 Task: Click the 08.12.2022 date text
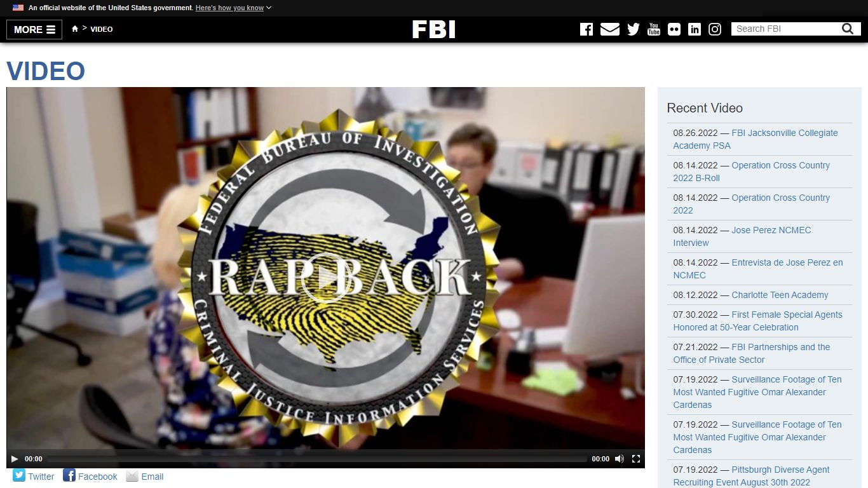696,295
